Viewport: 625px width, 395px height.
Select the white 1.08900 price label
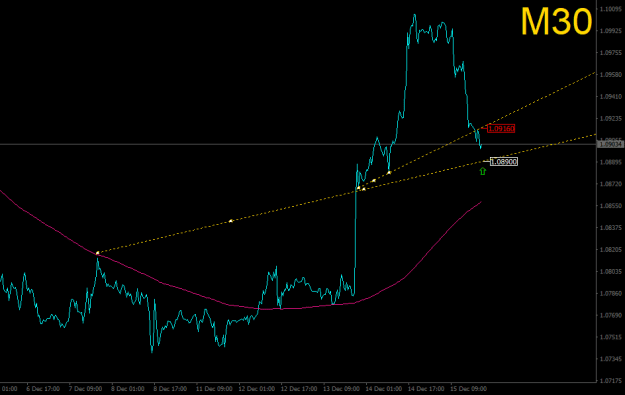click(504, 161)
